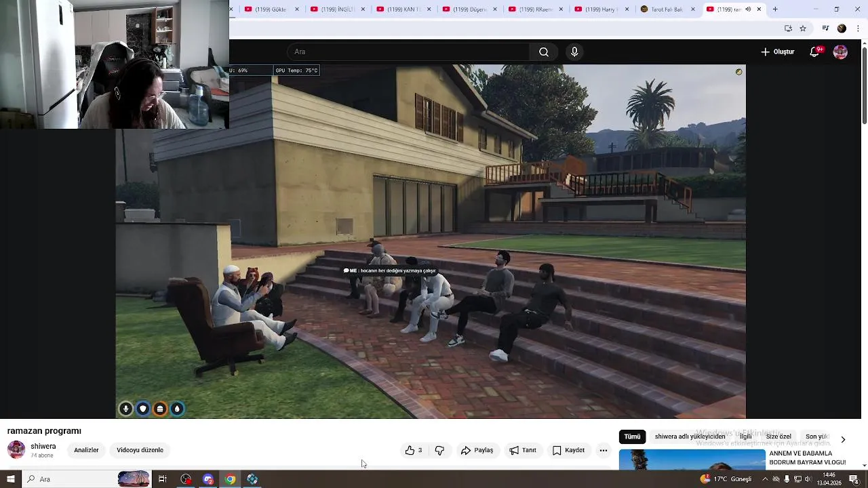This screenshot has width=868, height=488.
Task: Open Bodrum vlog video thumbnail
Action: (692, 459)
